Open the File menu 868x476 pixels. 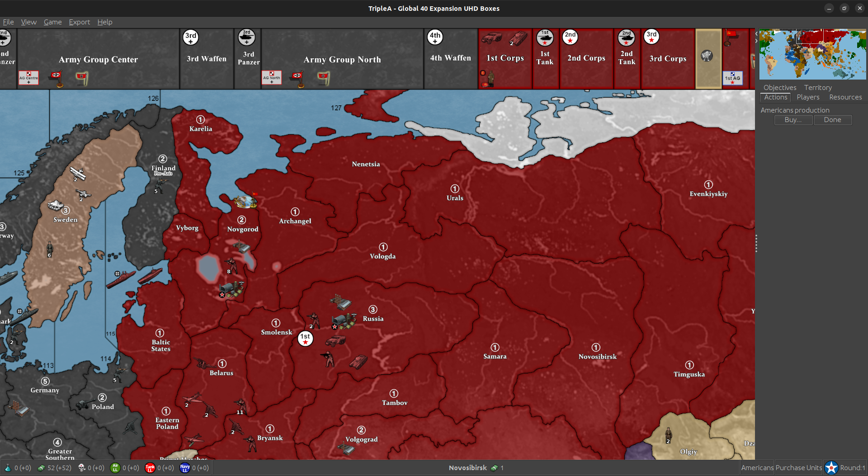pyautogui.click(x=8, y=22)
